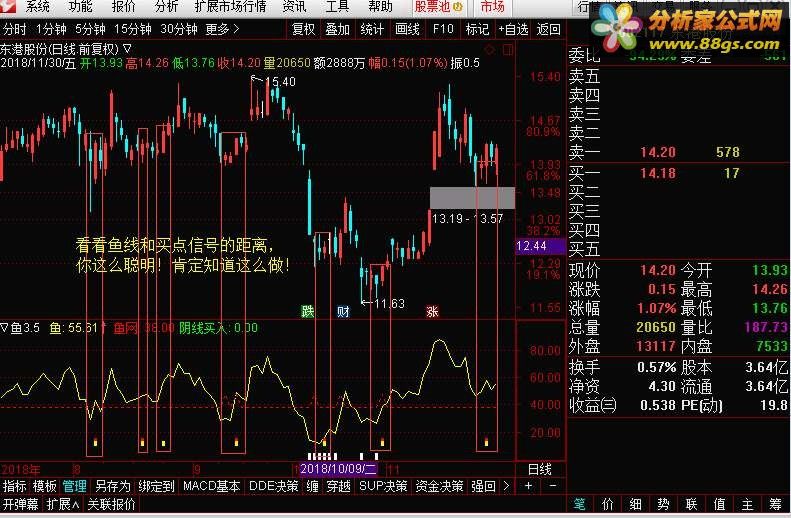791x518 pixels.
Task: Open the 统计 statistics tool
Action: pos(372,29)
